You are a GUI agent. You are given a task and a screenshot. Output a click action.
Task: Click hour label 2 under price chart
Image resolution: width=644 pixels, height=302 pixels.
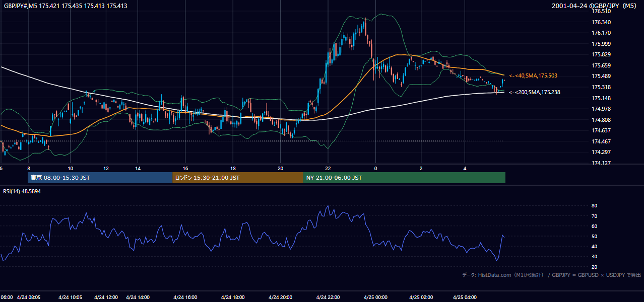(421, 169)
